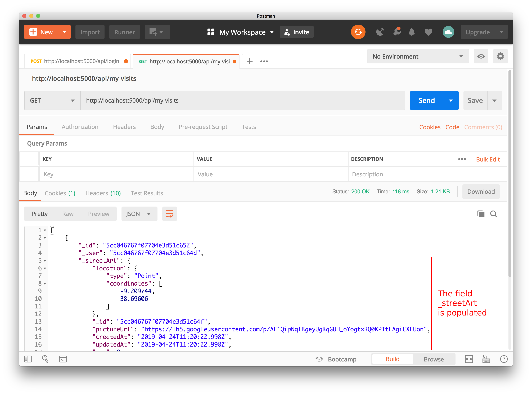Open the Send options dropdown arrow
532x393 pixels.
451,101
